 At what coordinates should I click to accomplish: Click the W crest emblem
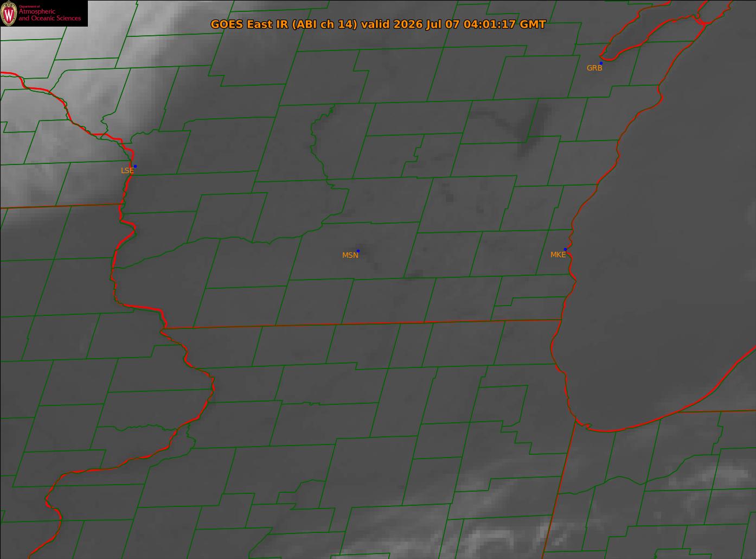9,14
